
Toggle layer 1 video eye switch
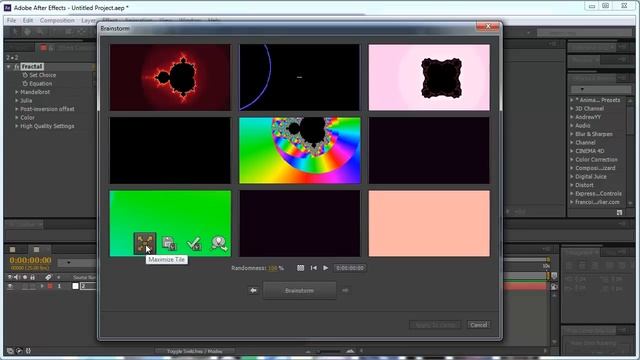(10, 287)
